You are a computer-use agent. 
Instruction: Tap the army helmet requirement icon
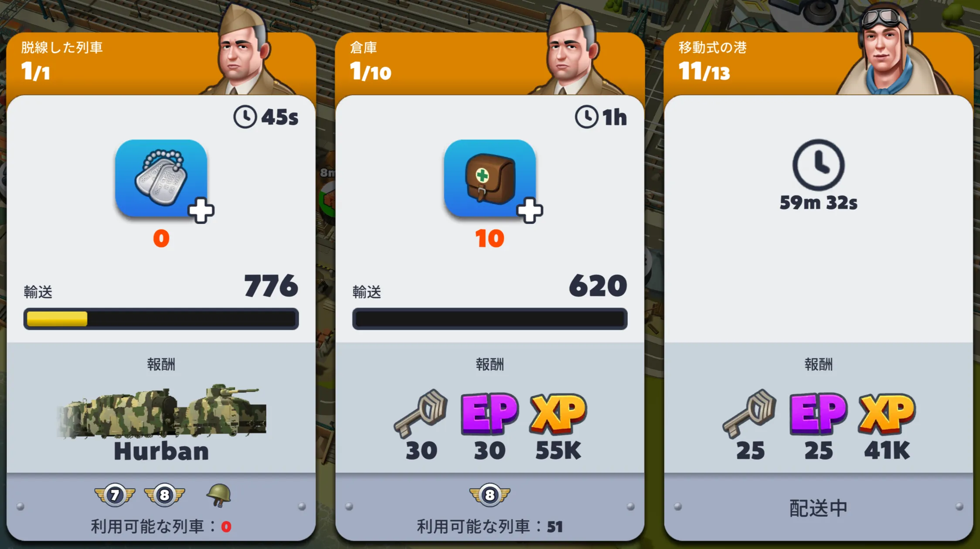[218, 495]
